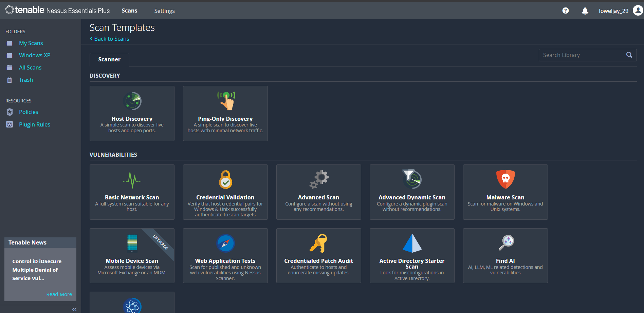Open My Scans folder

click(x=31, y=43)
